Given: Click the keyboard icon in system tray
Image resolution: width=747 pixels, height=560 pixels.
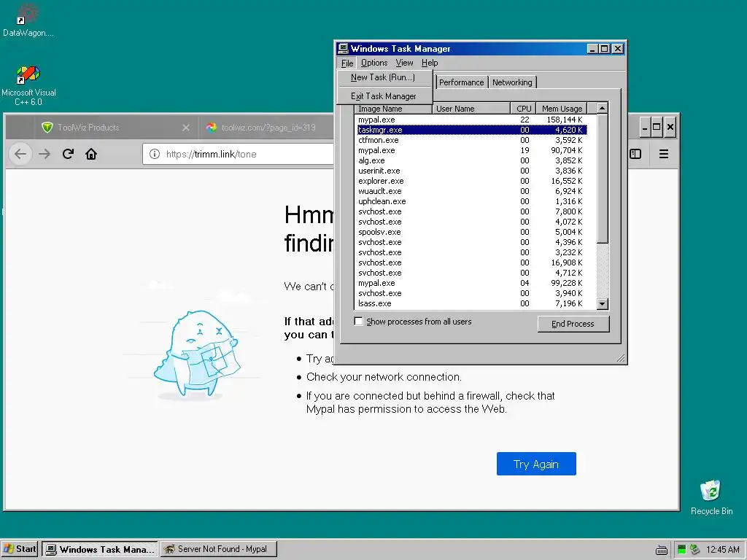Looking at the screenshot, I should 662,550.
